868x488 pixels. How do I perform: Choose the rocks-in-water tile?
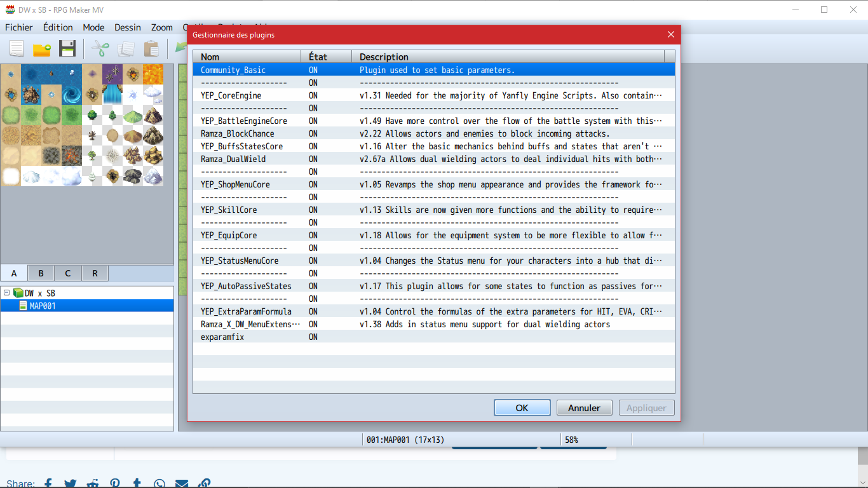[x=31, y=95]
